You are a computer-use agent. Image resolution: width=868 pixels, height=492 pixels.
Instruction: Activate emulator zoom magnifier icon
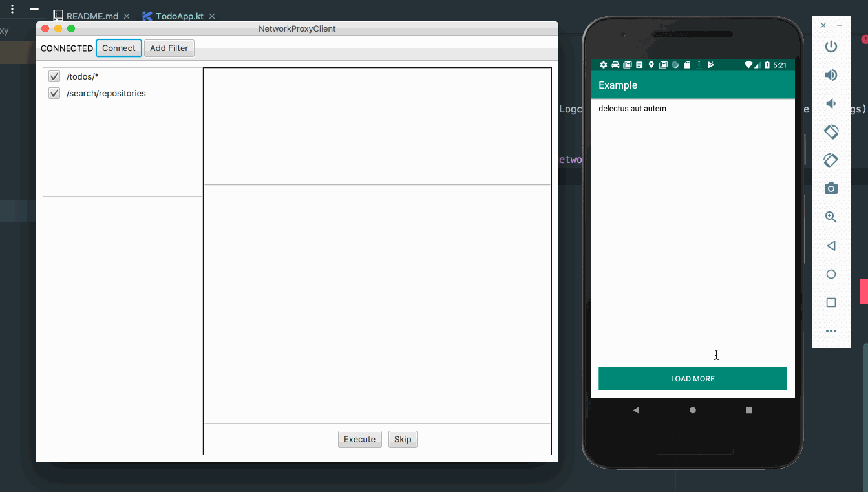831,217
